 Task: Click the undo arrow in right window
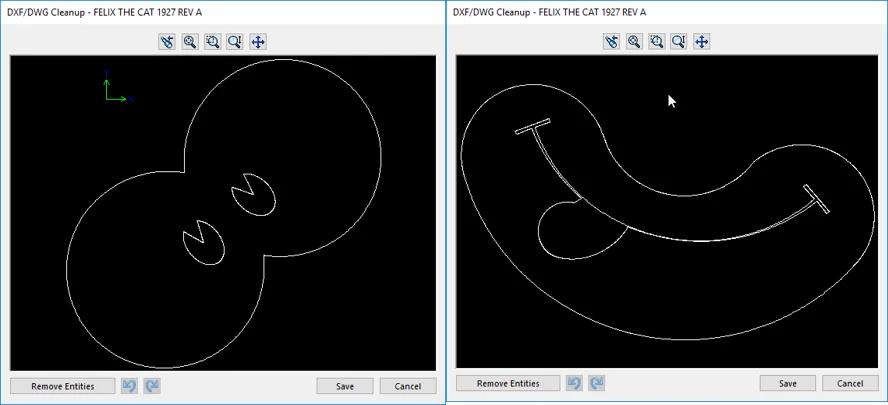coord(574,383)
